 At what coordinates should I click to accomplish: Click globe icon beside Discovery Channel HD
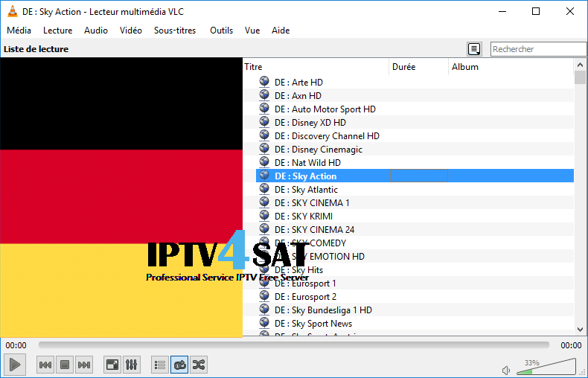pyautogui.click(x=264, y=135)
